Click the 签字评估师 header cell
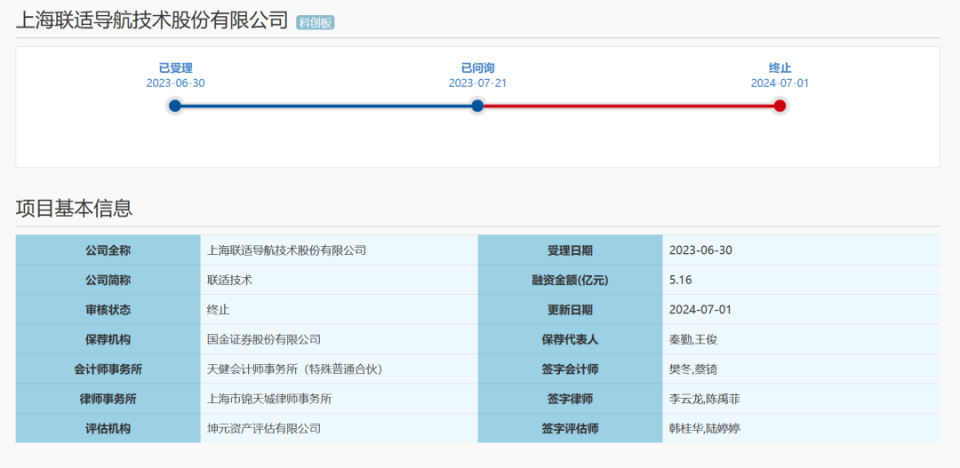Image resolution: width=960 pixels, height=468 pixels. tap(570, 428)
